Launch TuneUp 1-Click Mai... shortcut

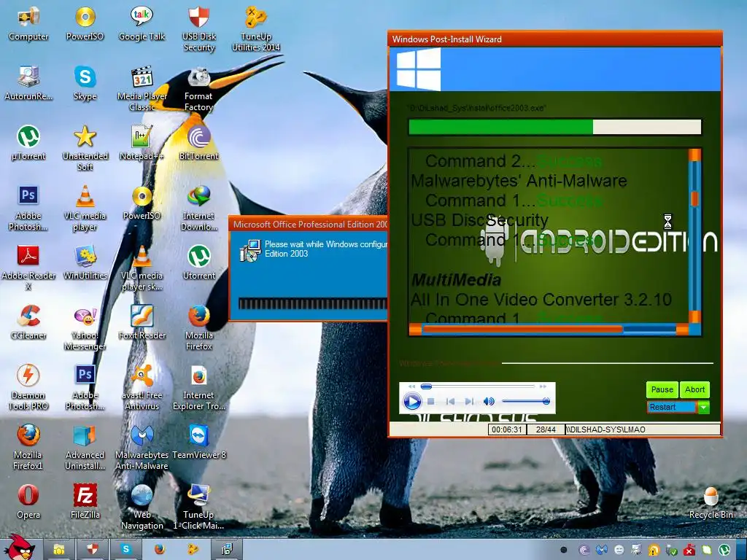(198, 507)
